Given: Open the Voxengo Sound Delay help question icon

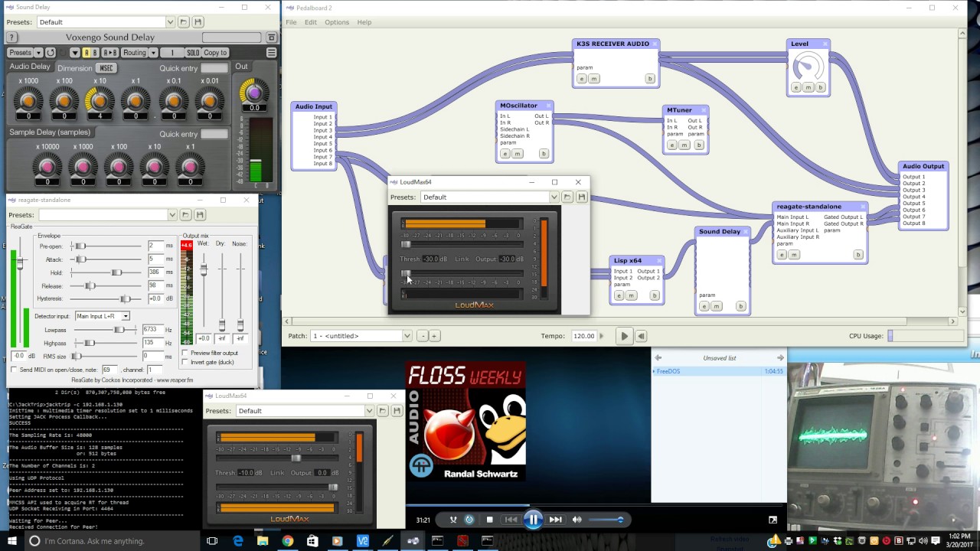Looking at the screenshot, I should point(11,37).
